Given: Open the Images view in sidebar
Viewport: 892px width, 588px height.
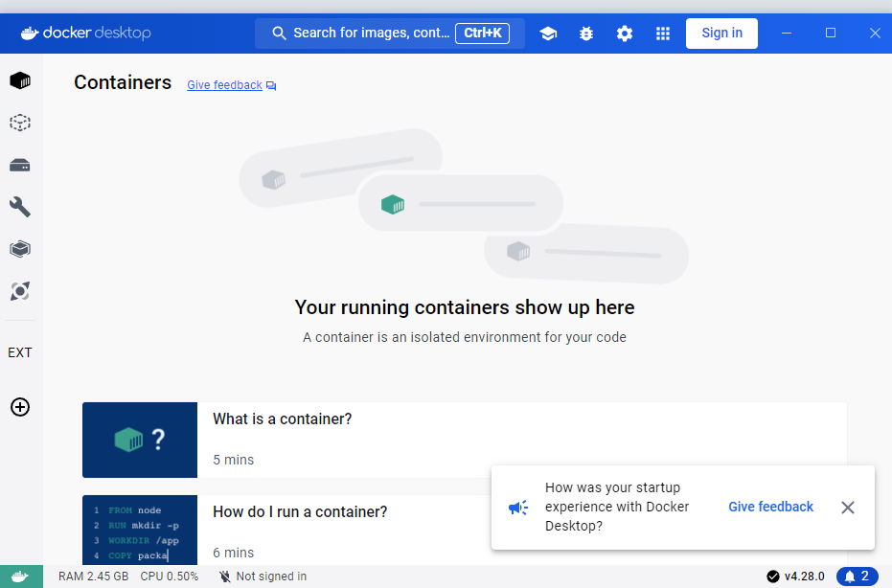Looking at the screenshot, I should pos(20,123).
